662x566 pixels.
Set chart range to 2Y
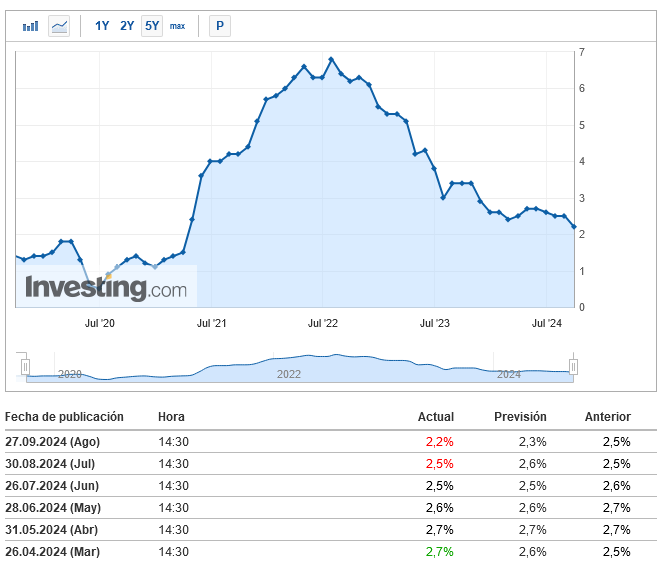[x=127, y=26]
